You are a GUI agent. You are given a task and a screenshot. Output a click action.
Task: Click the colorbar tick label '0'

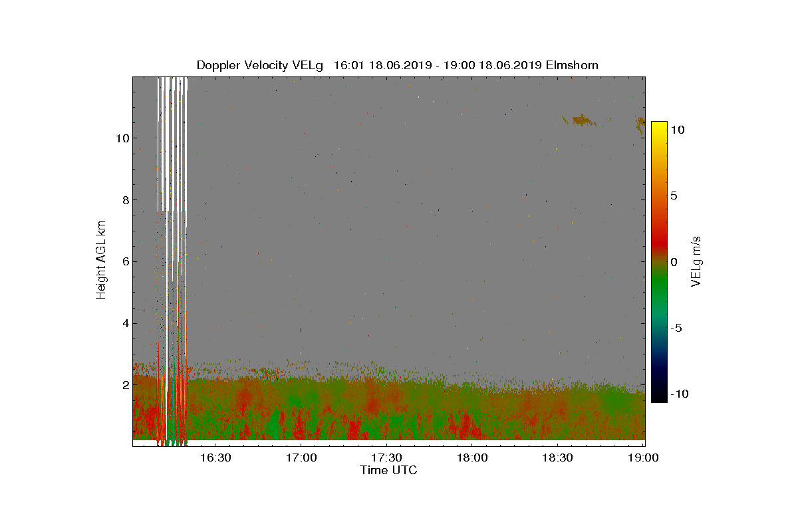click(x=674, y=261)
